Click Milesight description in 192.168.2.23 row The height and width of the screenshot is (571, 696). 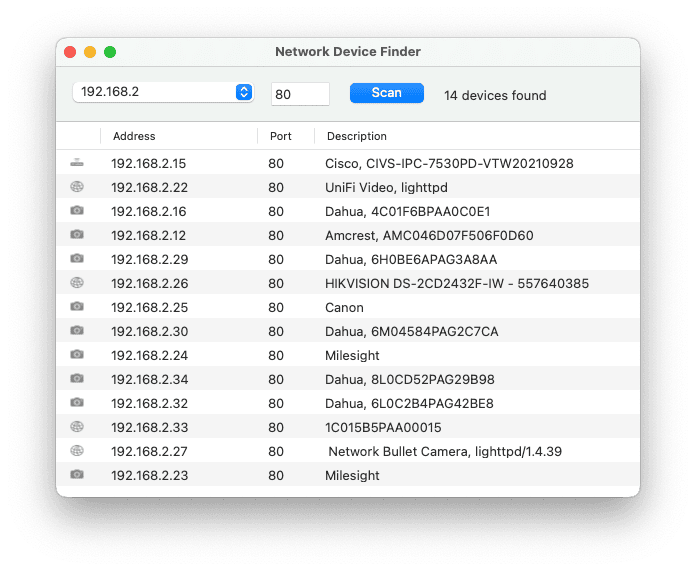[x=352, y=476]
